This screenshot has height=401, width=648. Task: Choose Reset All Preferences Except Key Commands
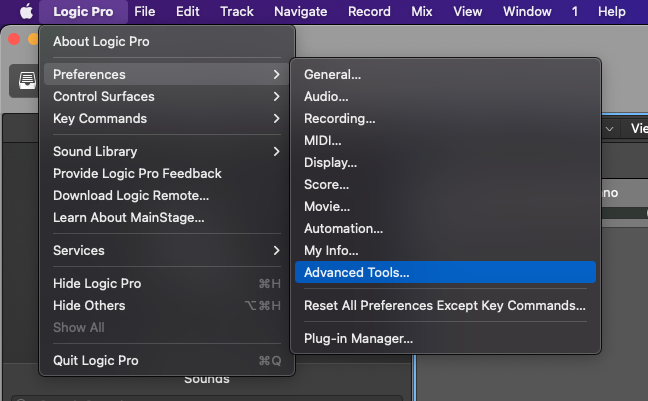point(446,306)
